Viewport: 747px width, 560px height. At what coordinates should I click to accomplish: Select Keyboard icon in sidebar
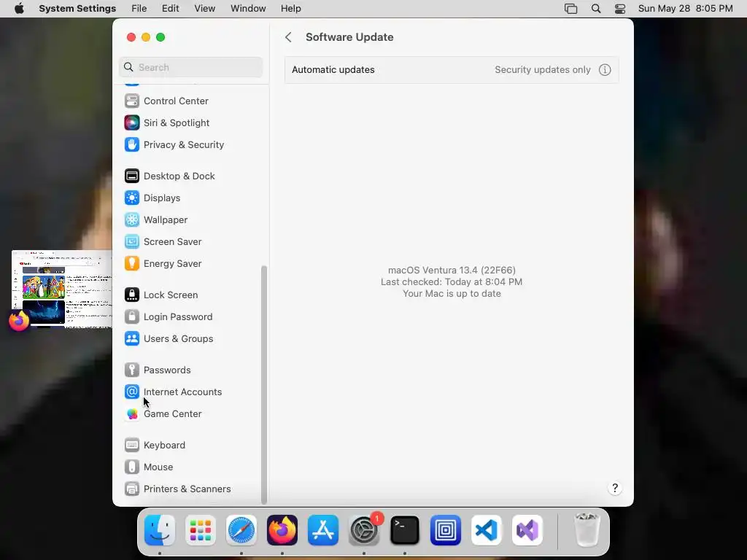click(x=132, y=446)
